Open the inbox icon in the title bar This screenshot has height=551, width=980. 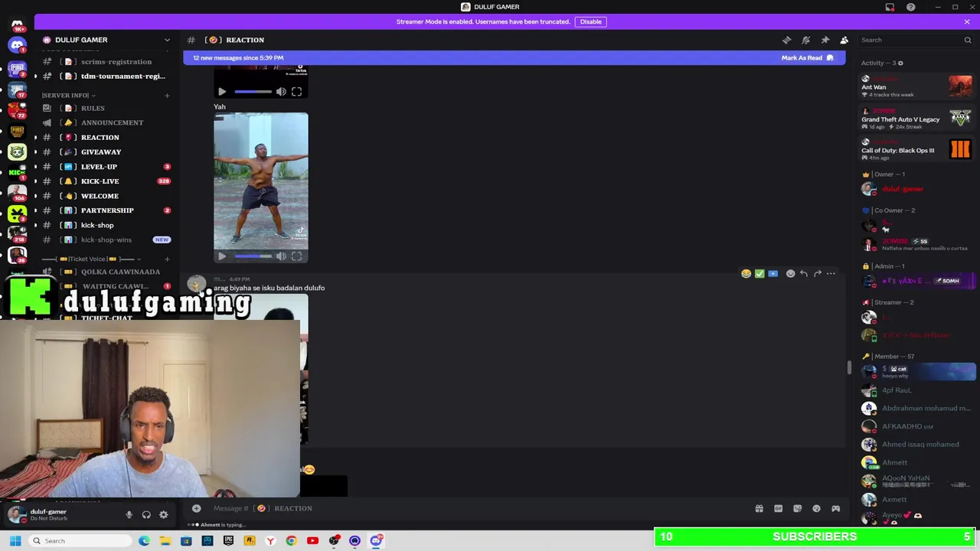point(890,7)
